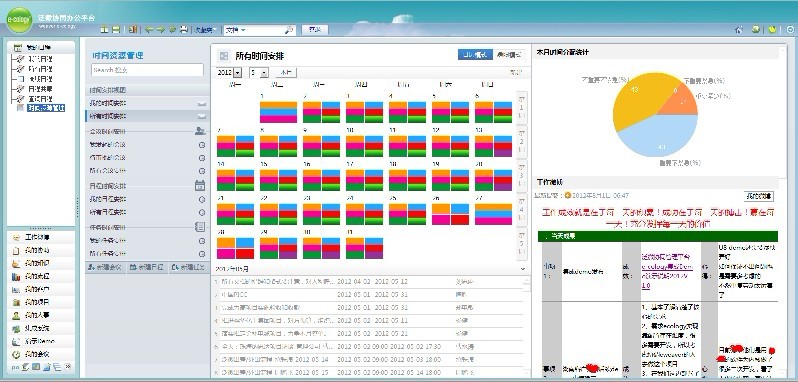Click the printer icon in the toolbar

(184, 30)
